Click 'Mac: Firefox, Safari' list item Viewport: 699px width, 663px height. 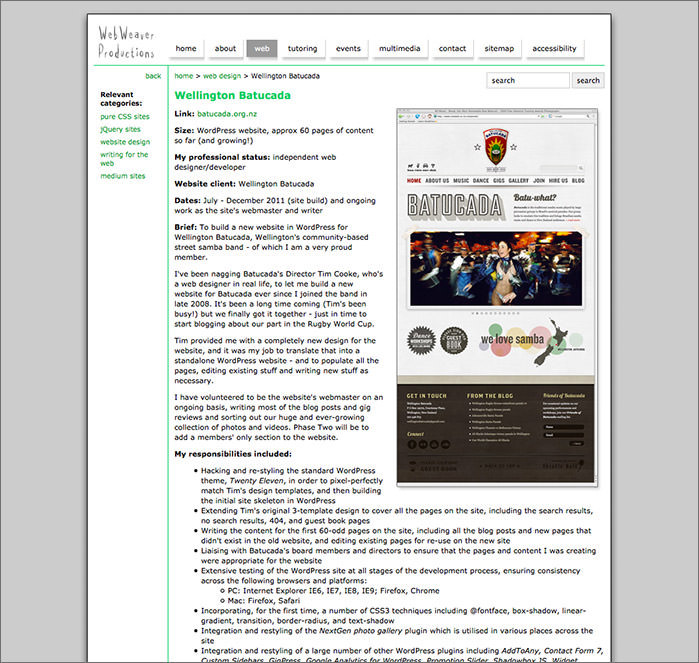(263, 601)
